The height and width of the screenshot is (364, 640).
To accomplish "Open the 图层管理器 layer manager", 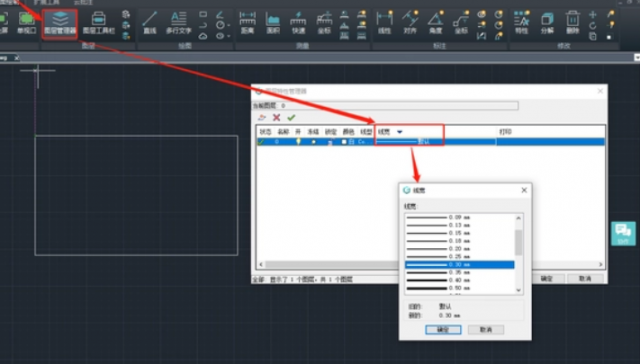I will pos(60,23).
